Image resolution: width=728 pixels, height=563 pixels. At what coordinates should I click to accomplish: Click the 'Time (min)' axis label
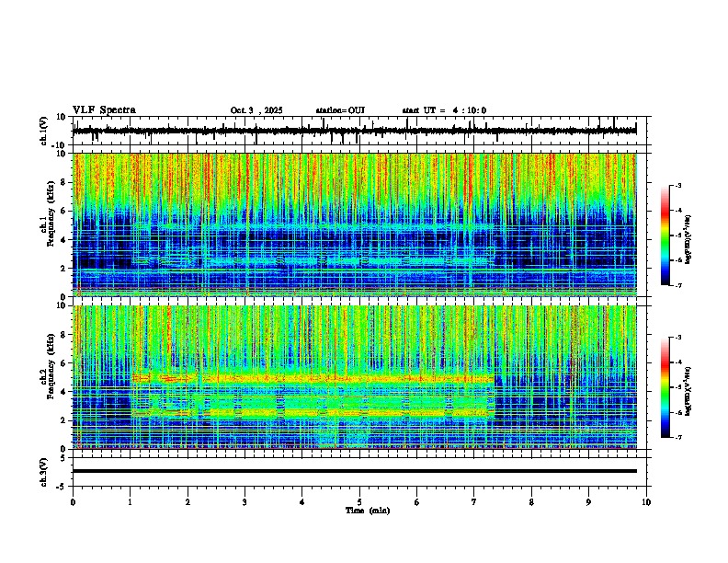click(368, 511)
